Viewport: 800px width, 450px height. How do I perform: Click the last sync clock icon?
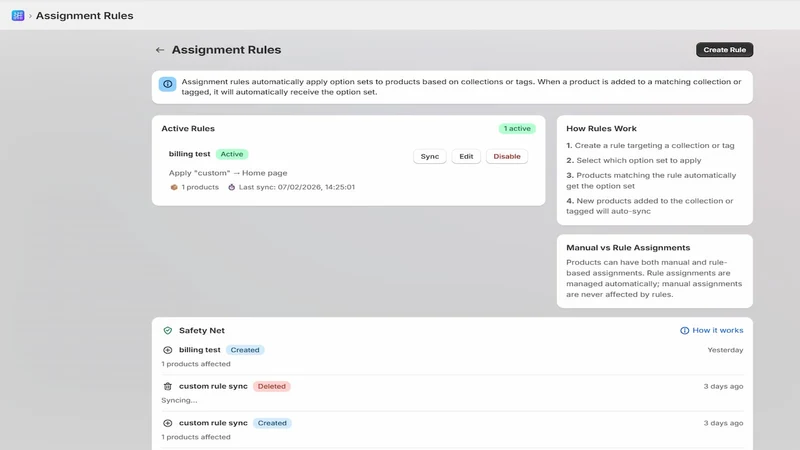tap(231, 187)
